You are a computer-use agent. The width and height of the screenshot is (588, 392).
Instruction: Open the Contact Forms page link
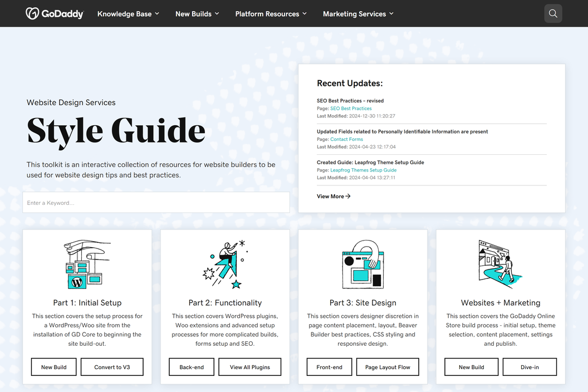tap(346, 139)
